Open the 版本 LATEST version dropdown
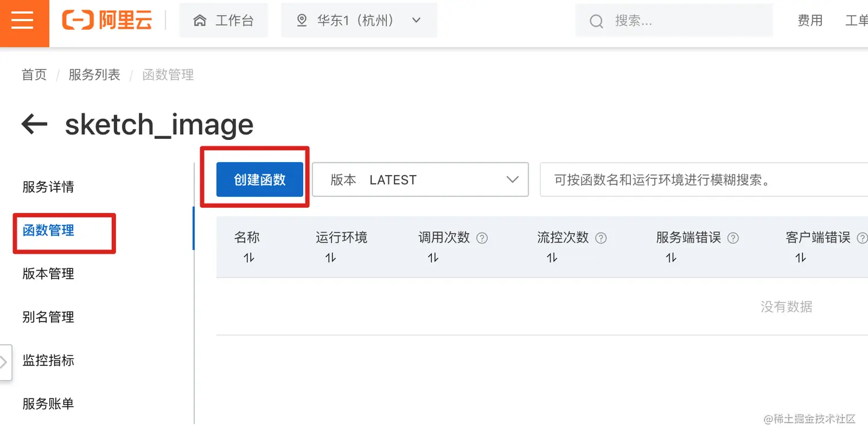 420,180
